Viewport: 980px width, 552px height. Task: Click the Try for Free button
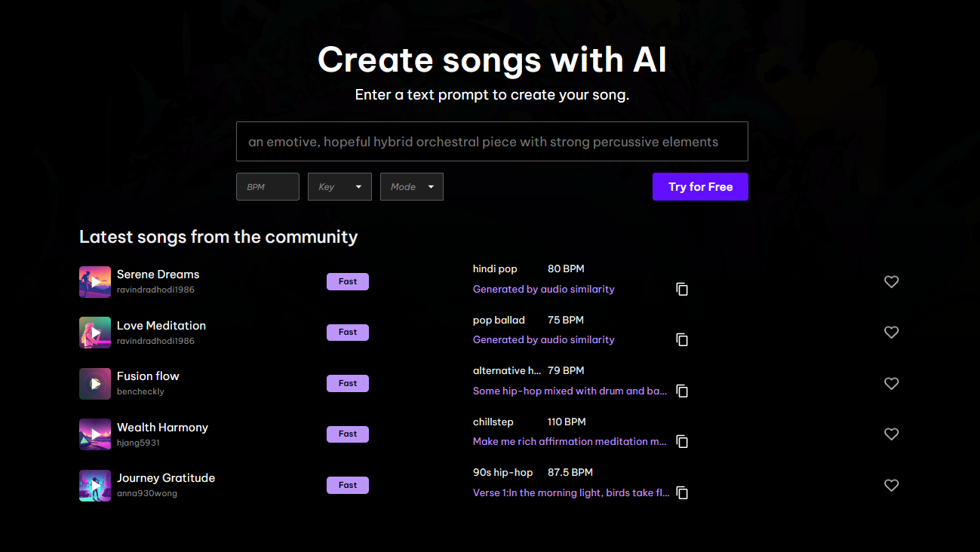(x=700, y=187)
